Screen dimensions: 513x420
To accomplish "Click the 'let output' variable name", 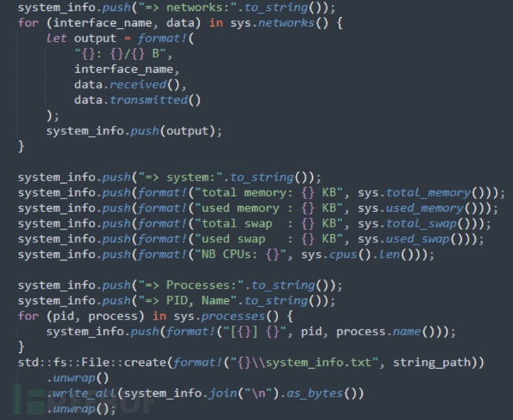I will pos(95,38).
